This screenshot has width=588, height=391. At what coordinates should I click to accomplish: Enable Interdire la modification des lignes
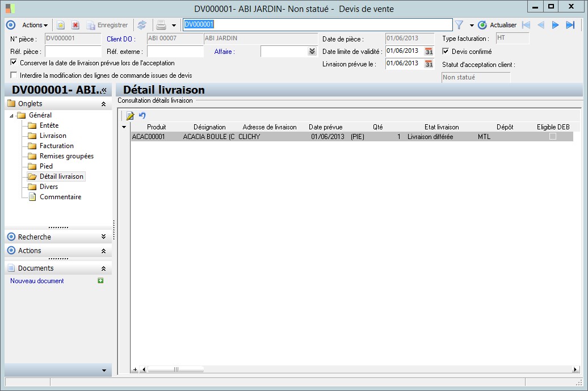tap(14, 75)
